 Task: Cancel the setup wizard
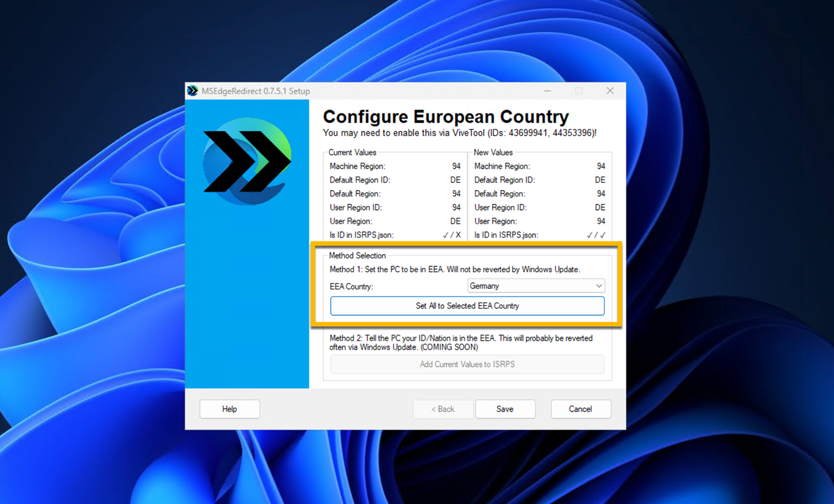[x=580, y=409]
